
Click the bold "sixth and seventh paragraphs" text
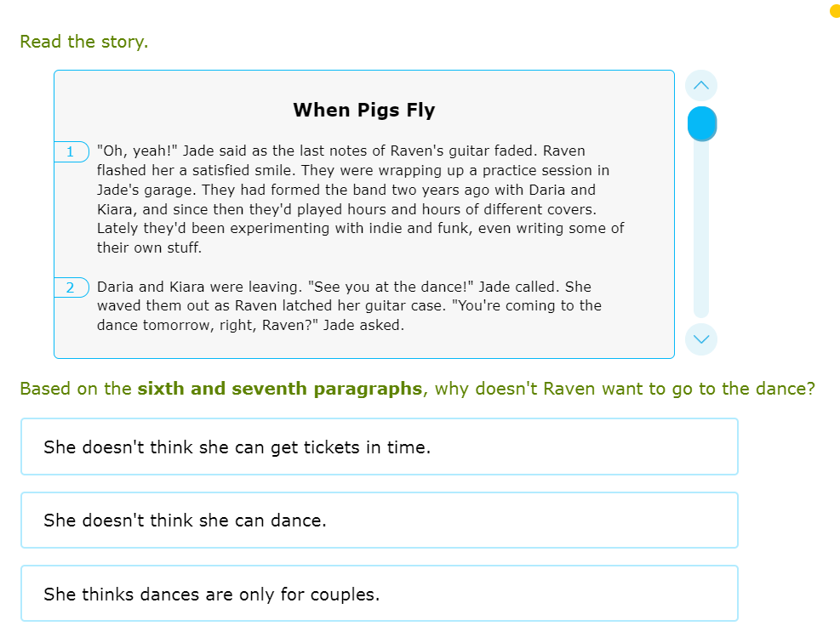[x=279, y=389]
